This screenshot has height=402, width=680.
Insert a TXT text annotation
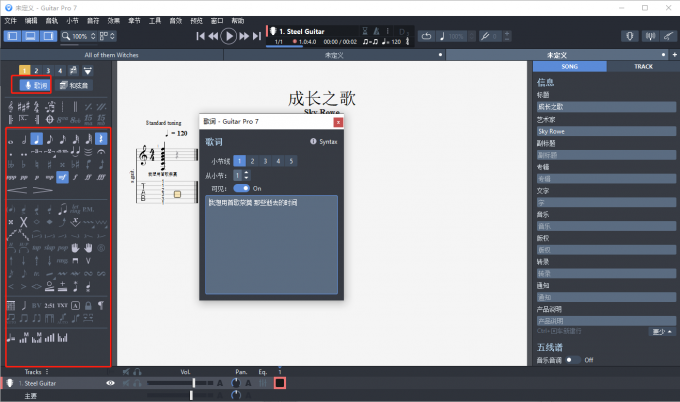(x=62, y=305)
